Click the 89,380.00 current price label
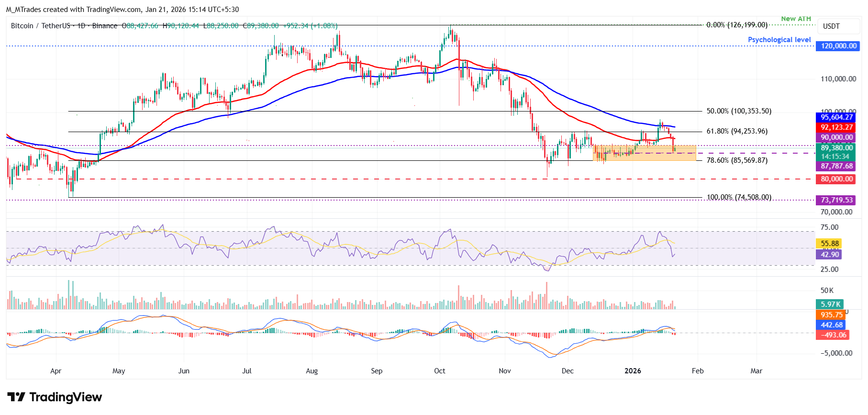The image size is (868, 415). click(x=836, y=148)
